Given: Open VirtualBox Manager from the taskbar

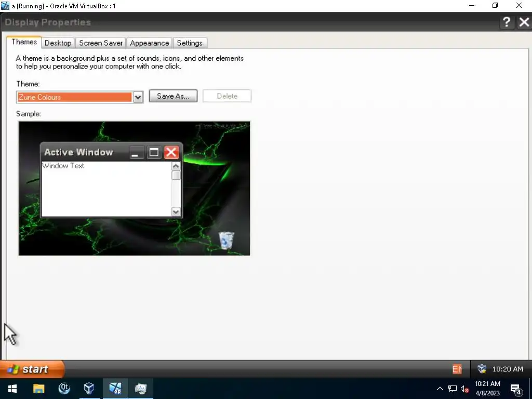Looking at the screenshot, I should [x=89, y=389].
